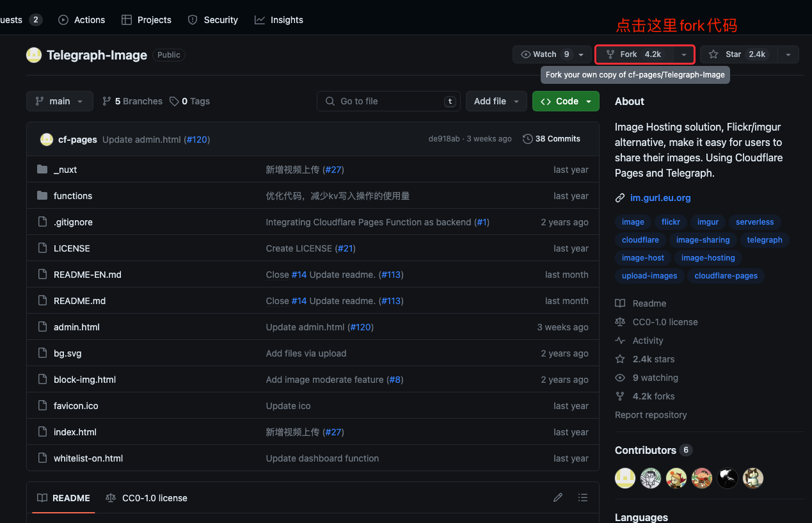This screenshot has width=812, height=523.
Task: Click the Fork button
Action: click(634, 54)
